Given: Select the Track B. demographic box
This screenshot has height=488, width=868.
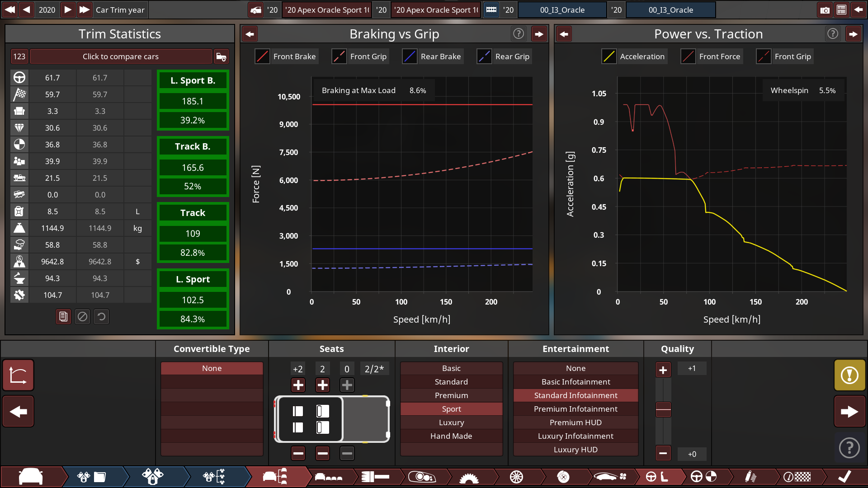Looking at the screenshot, I should coord(193,166).
